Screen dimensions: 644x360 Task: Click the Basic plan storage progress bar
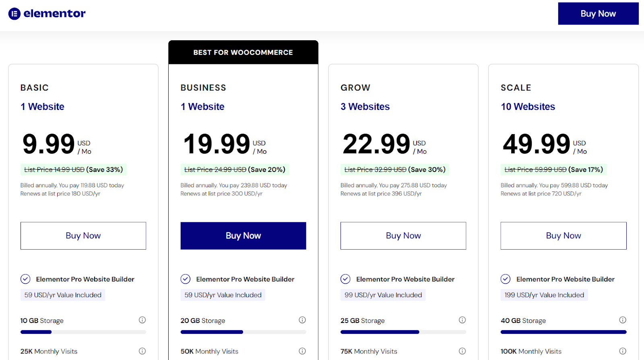[x=83, y=332]
